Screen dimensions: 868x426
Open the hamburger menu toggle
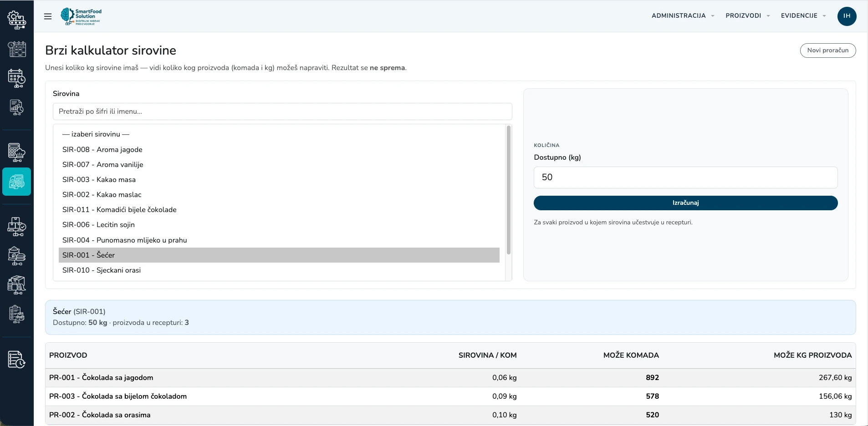[48, 16]
